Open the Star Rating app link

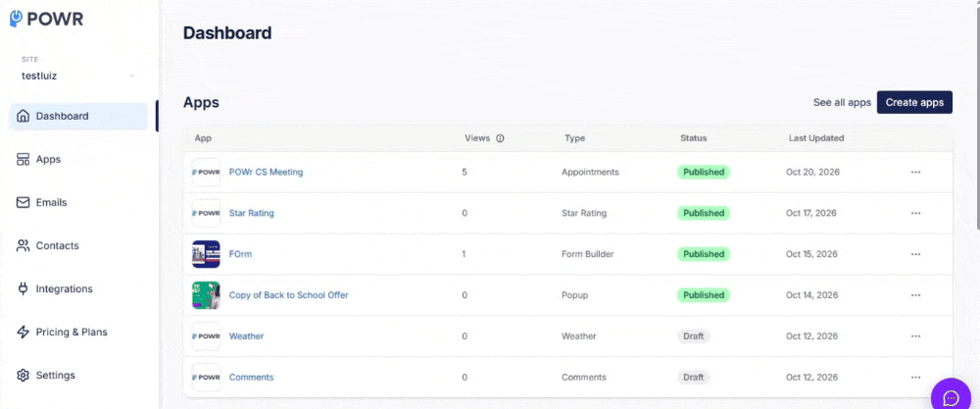click(251, 213)
